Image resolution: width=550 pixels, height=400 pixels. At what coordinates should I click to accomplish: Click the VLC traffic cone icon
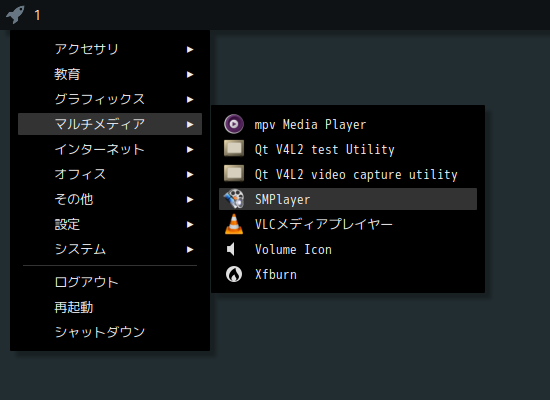(x=234, y=224)
